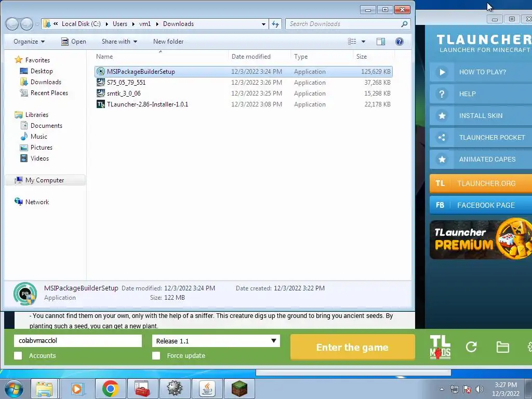The image size is (532, 399).
Task: Show hidden tray icons arrow
Action: (442, 389)
